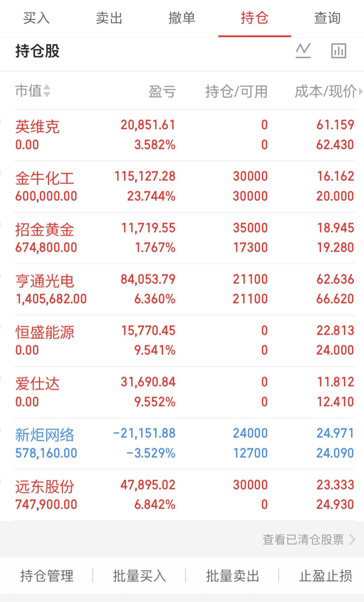Screen dimensions: 364x602
Task: Open the chevron next to 查看已清仓股票
Action: click(352, 539)
